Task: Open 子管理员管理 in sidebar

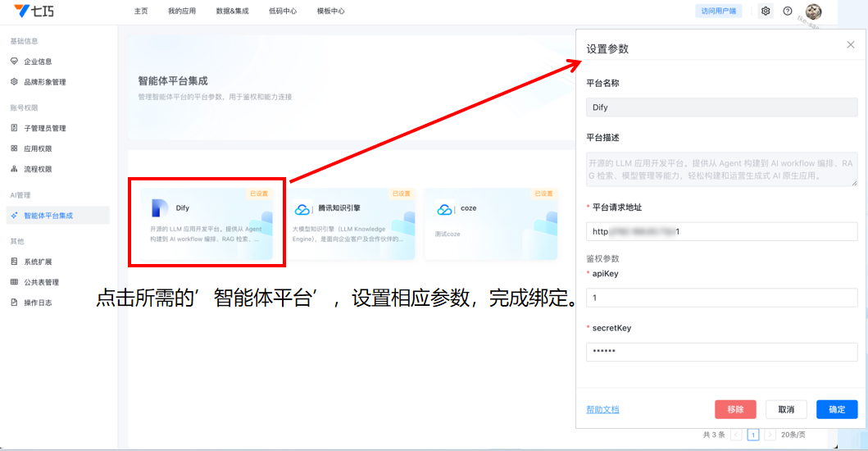Action: click(45, 128)
